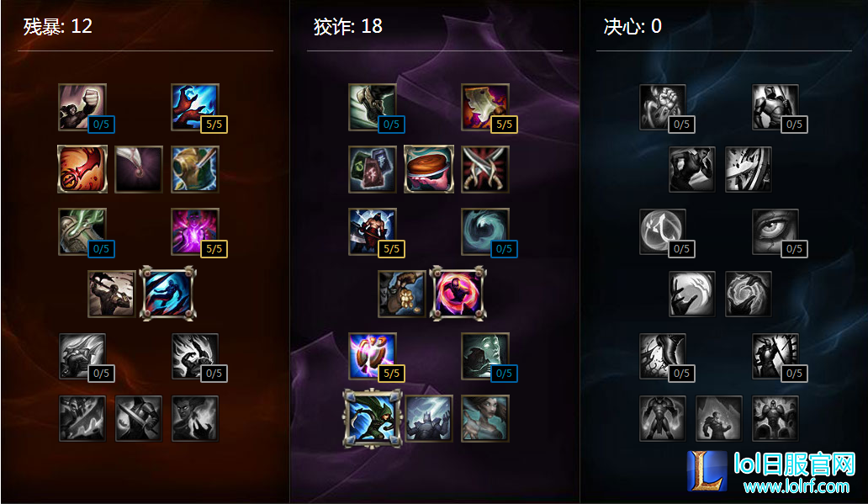Click the golden L League logo
This screenshot has height=504, width=868.
pyautogui.click(x=707, y=471)
